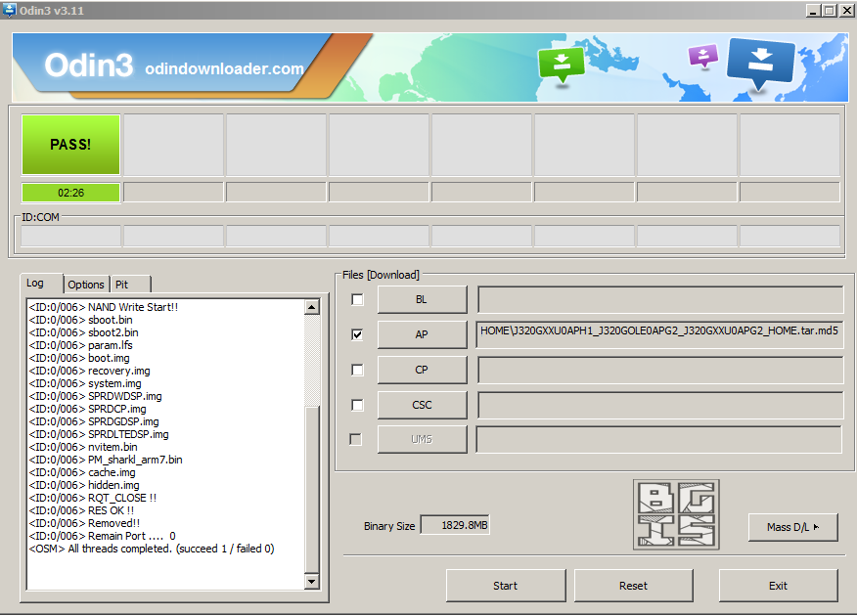Viewport: 857px width, 616px height.
Task: Open the Mass D/L menu button
Action: 792,527
